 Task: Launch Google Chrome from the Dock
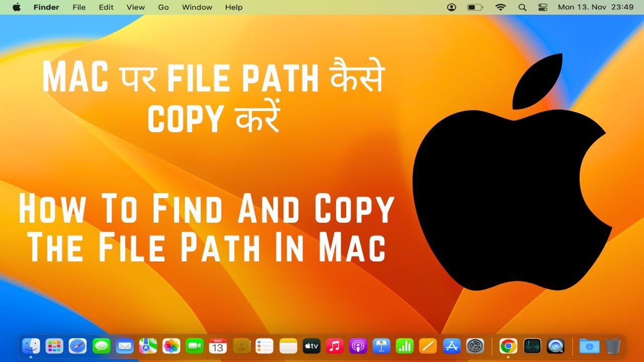[x=508, y=346]
